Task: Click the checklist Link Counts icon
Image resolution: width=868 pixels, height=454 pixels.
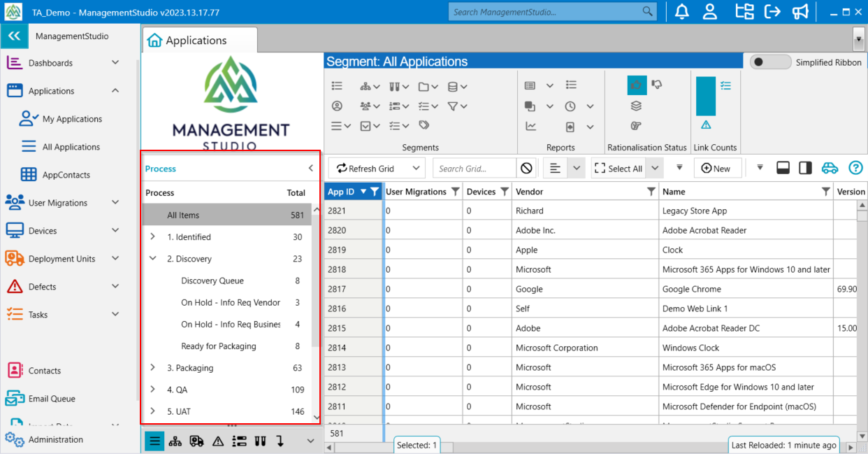Action: (x=725, y=85)
